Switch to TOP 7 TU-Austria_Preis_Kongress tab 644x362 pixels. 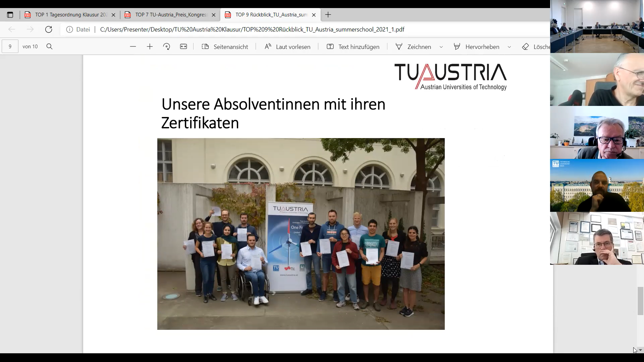171,15
